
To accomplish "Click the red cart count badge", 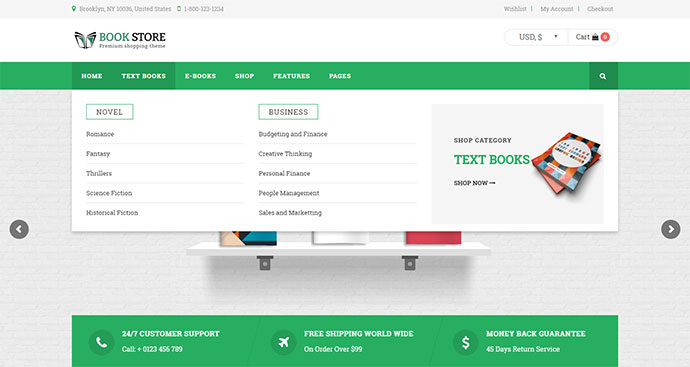I will pos(605,37).
